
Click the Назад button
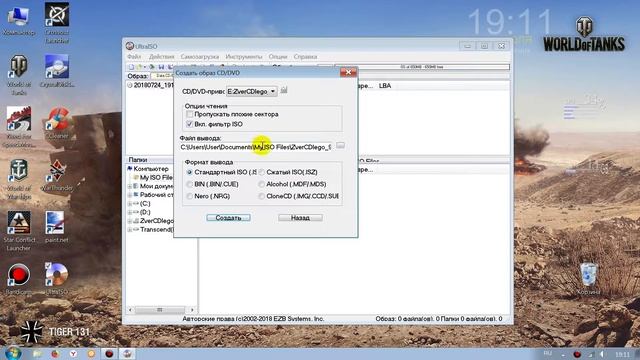pyautogui.click(x=300, y=218)
